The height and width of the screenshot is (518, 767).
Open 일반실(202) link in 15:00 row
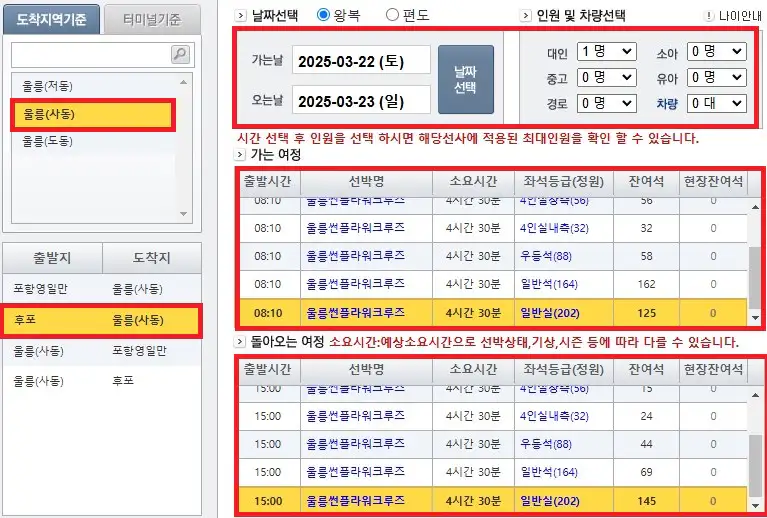click(x=550, y=501)
